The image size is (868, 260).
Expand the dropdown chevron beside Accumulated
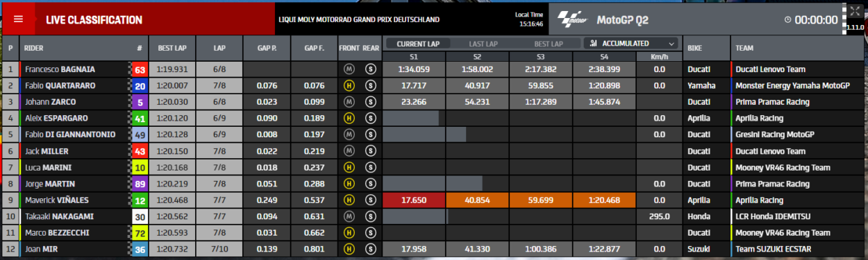[671, 43]
